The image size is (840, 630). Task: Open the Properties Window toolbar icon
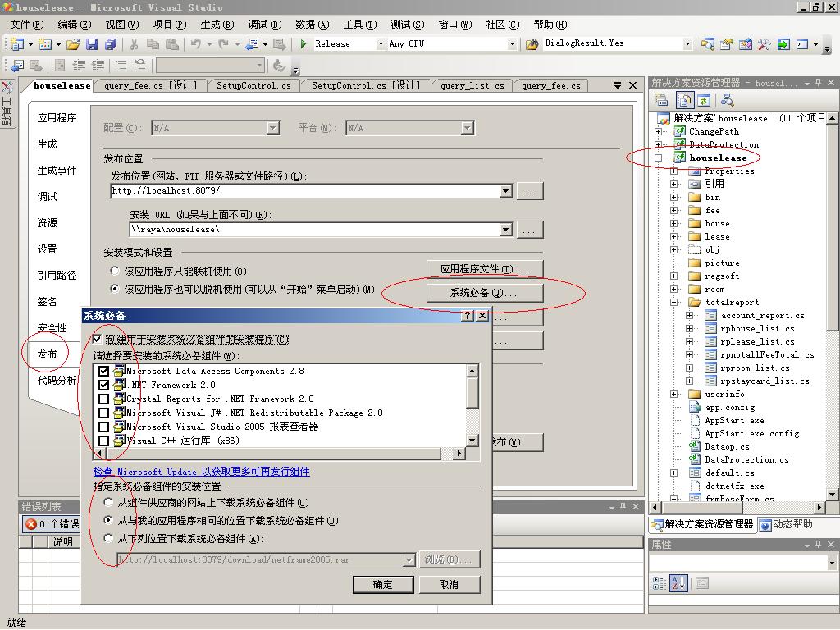coord(727,44)
